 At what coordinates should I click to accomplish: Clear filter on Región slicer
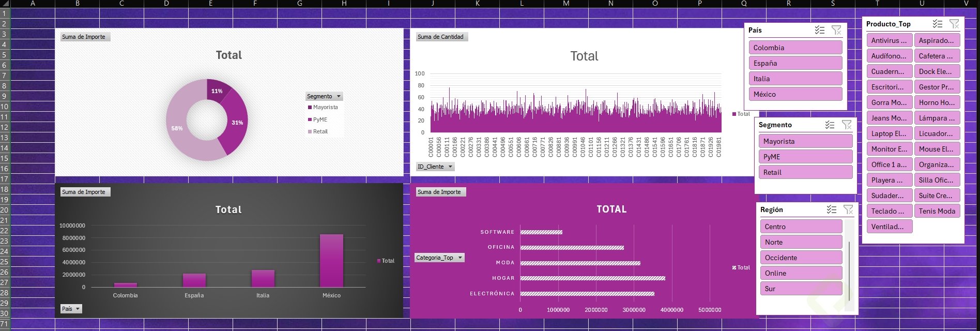(x=848, y=209)
